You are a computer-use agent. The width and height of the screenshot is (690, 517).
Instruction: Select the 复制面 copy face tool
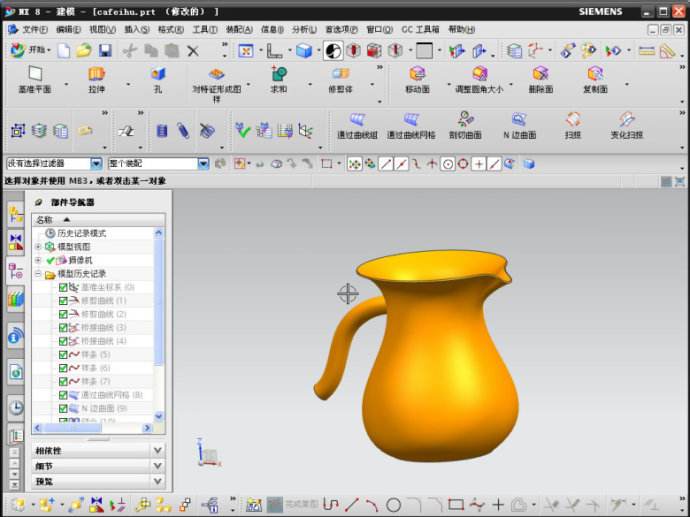click(595, 79)
